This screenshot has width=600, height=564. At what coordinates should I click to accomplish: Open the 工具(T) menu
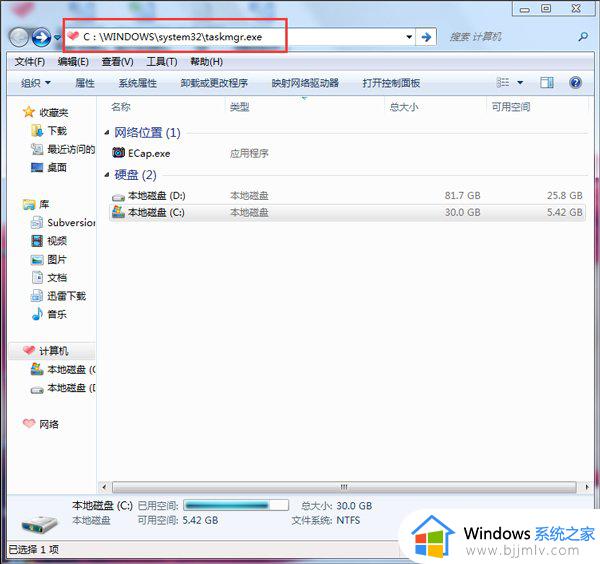pos(162,62)
